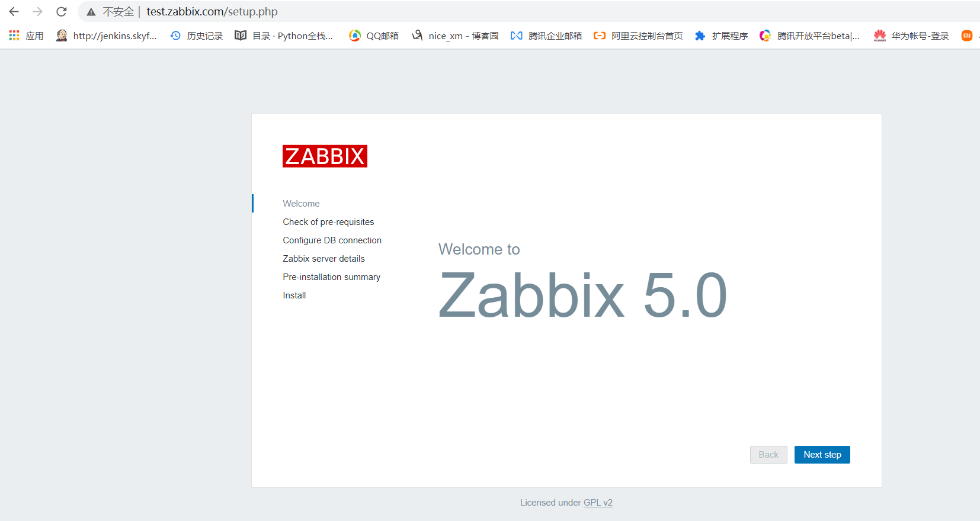Click the red ZABBIX logo
Screen dimensions: 980x521
[325, 156]
